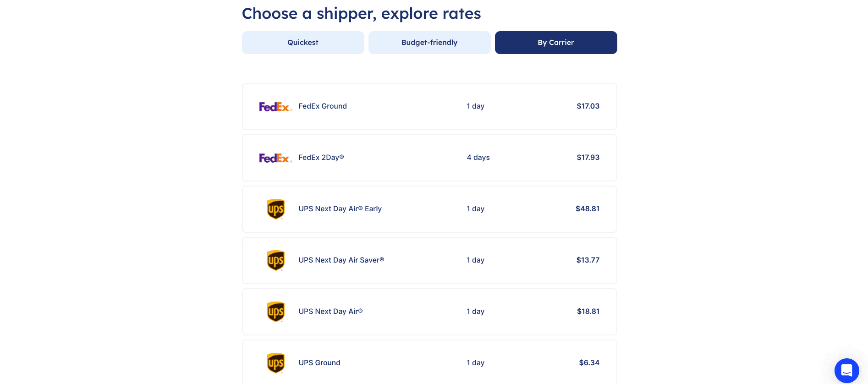Click the FedEx logo beside FedEx 2Day
868x384 pixels.
(x=275, y=158)
